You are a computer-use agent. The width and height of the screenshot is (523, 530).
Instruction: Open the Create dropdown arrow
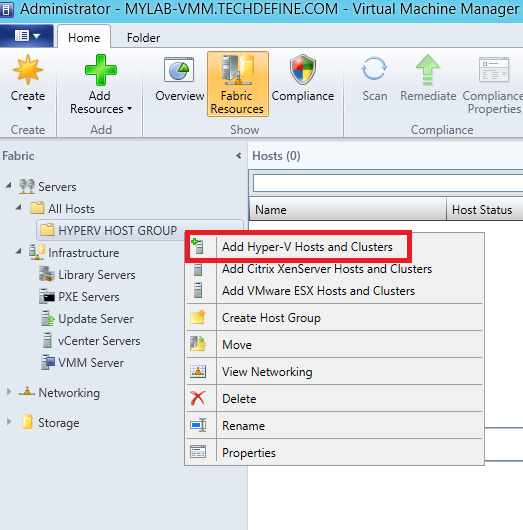tap(29, 109)
